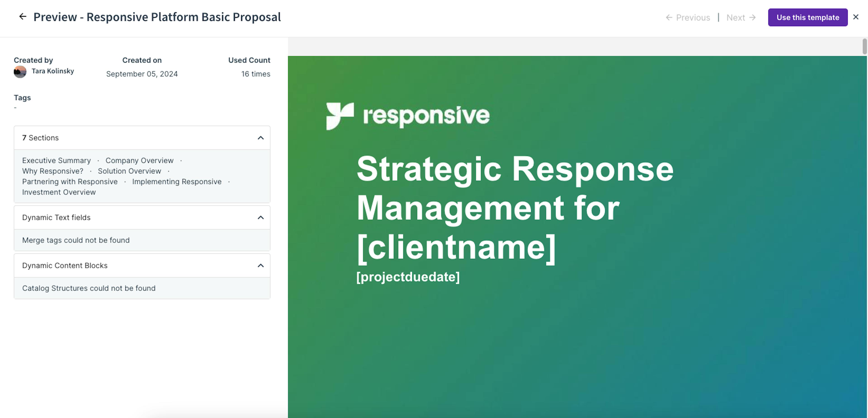The width and height of the screenshot is (868, 418).
Task: Open the Why Responsive? section
Action: [53, 171]
